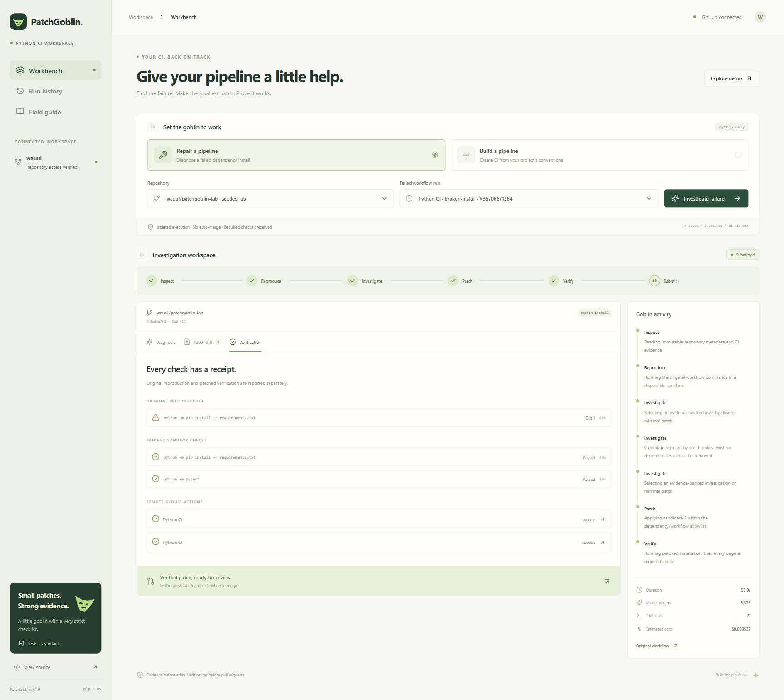Open the Verified patch, ready for review banner

378,581
